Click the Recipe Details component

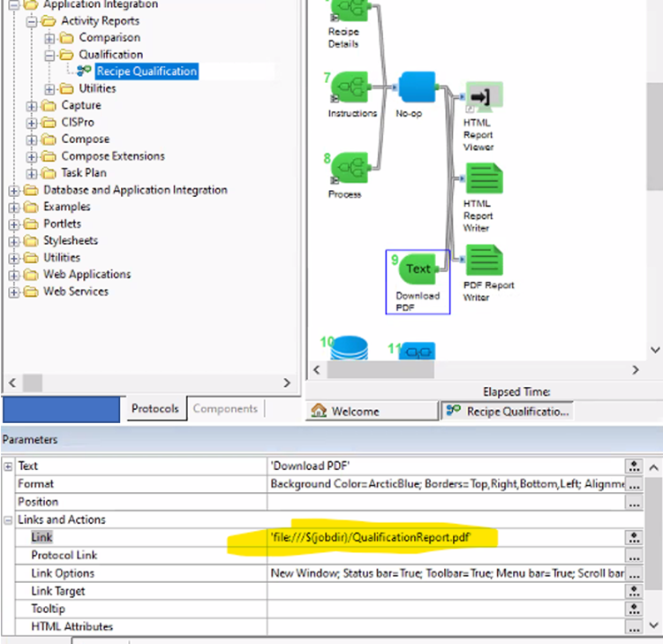click(351, 11)
